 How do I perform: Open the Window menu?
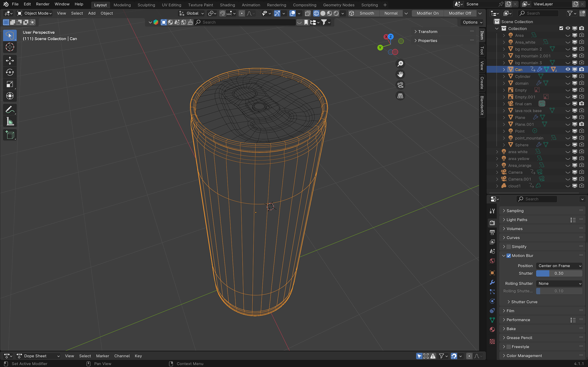[62, 4]
